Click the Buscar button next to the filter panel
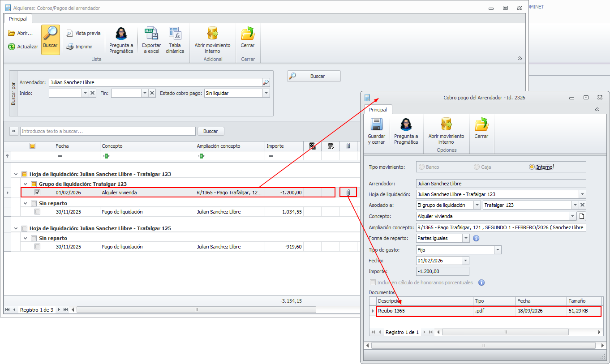This screenshot has height=364, width=610. pos(314,76)
